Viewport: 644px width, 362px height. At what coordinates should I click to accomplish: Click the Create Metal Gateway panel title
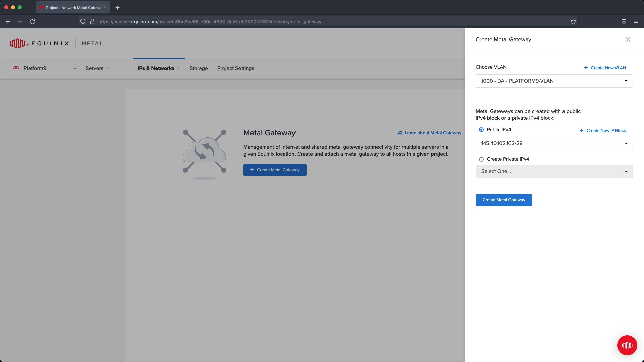(503, 40)
